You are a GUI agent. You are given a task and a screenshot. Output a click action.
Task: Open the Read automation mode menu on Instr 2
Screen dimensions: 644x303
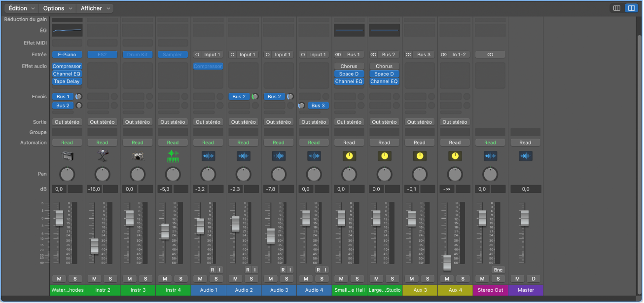point(102,142)
